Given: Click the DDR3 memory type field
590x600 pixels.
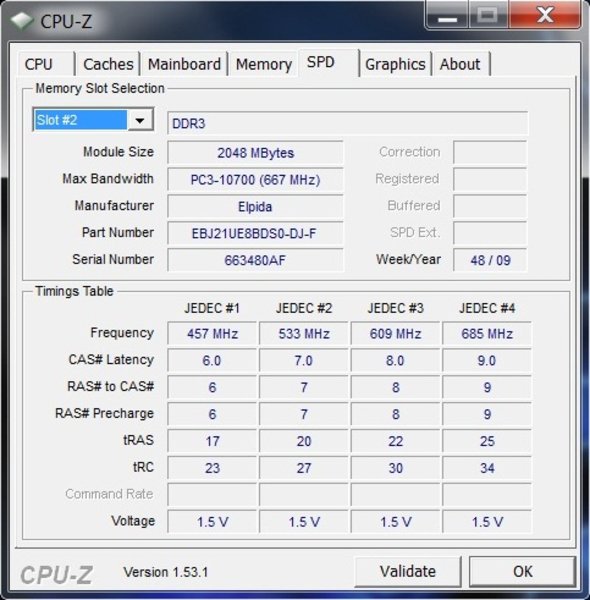Looking at the screenshot, I should (x=347, y=123).
